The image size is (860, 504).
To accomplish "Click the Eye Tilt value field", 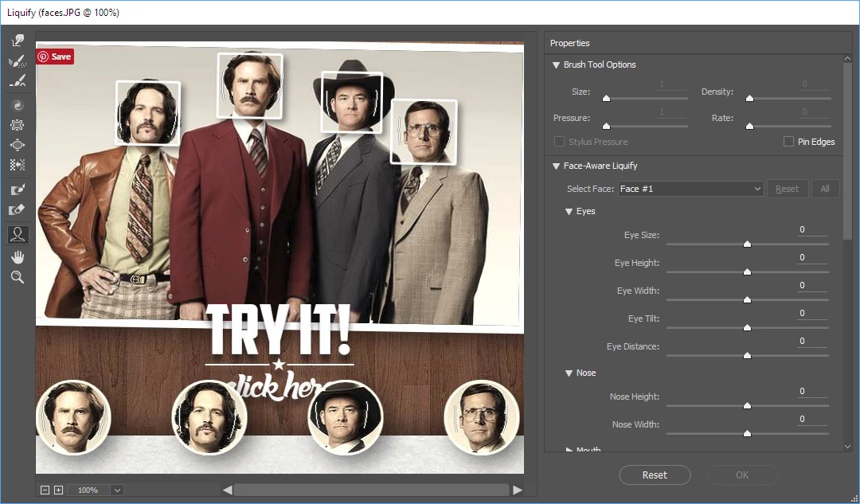I will pyautogui.click(x=812, y=313).
